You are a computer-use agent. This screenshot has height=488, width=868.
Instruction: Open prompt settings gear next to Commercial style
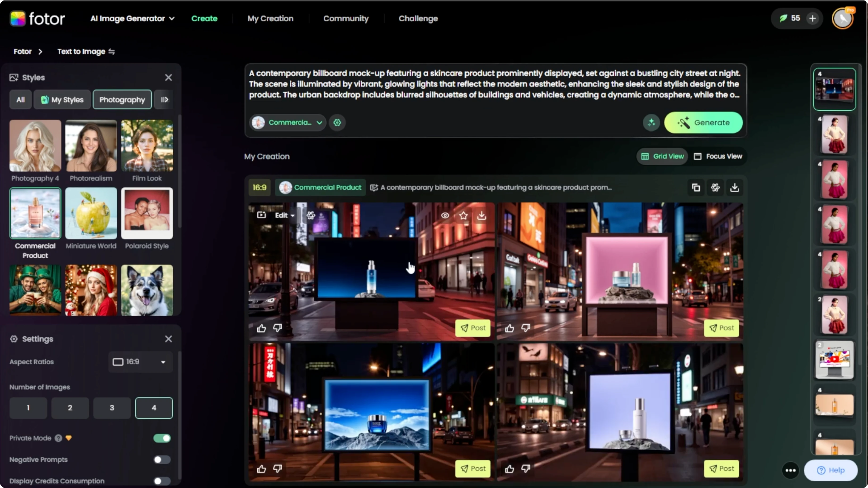pyautogui.click(x=337, y=123)
